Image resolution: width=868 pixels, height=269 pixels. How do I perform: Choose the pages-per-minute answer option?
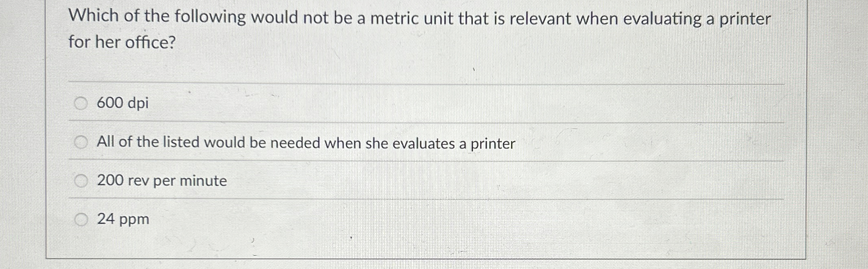123,219
